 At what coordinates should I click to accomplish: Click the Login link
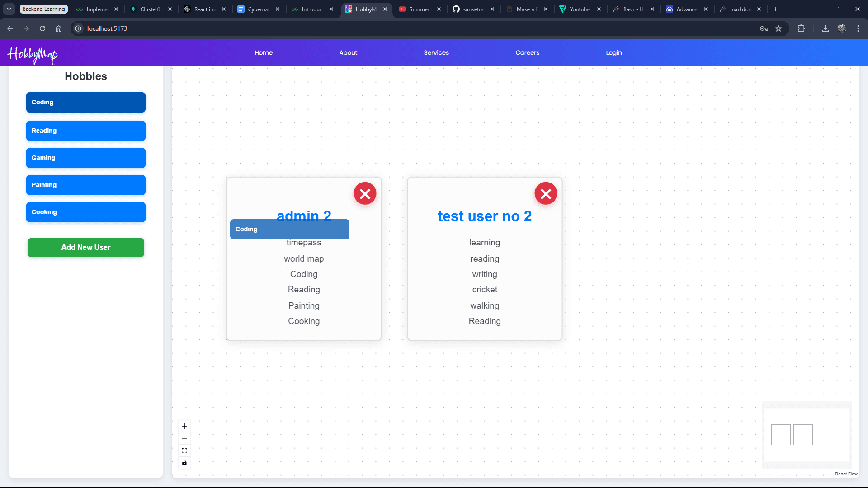coord(614,52)
